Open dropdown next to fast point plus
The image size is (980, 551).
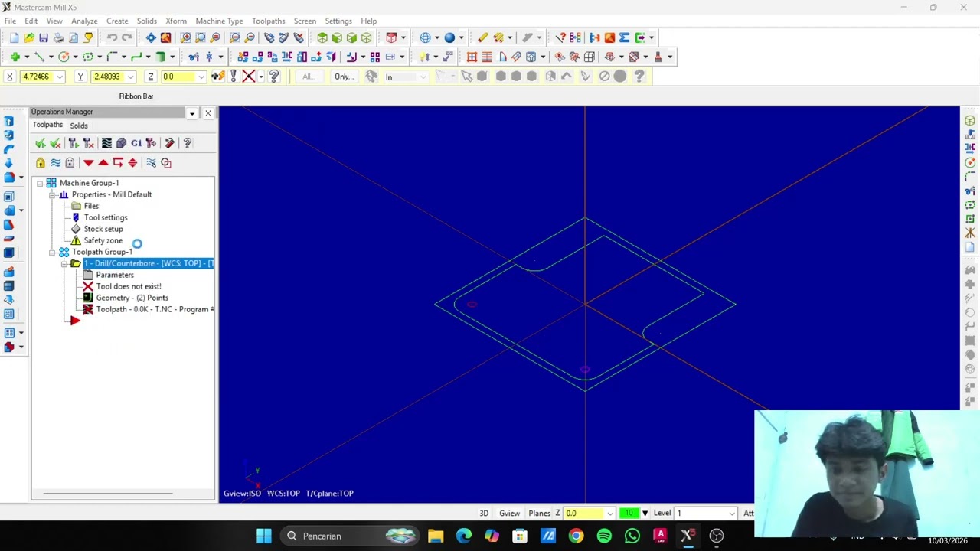pyautogui.click(x=26, y=57)
